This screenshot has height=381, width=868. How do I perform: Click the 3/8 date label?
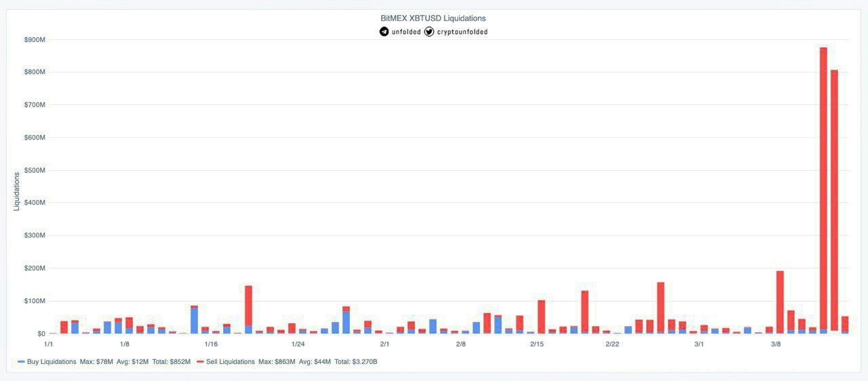point(776,344)
